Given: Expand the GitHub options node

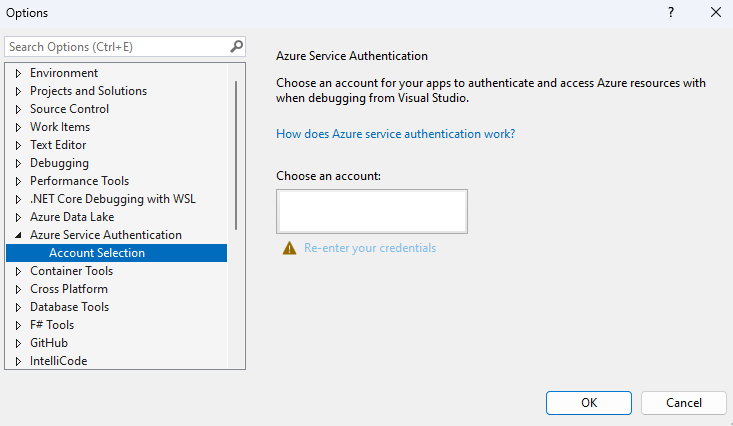Looking at the screenshot, I should tap(18, 343).
